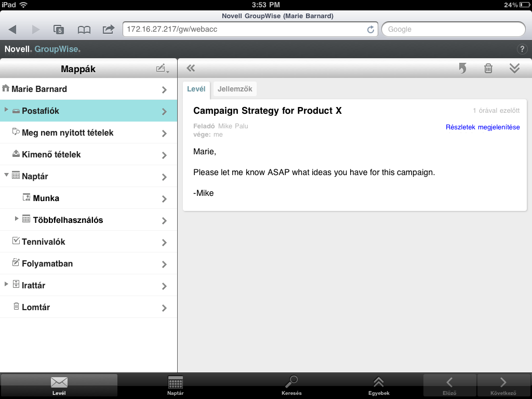Click the folder edit pencil icon beside Mappák
The width and height of the screenshot is (532, 399).
click(x=162, y=69)
